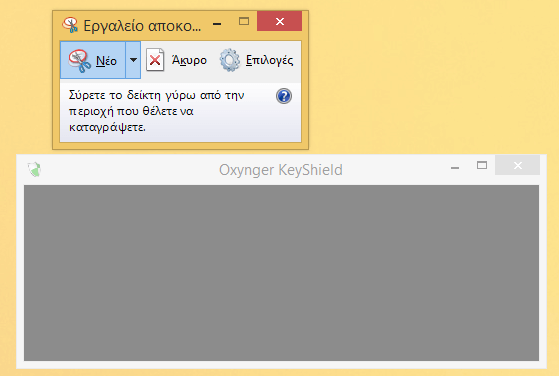This screenshot has width=559, height=376.
Task: Click the Νέο (New snip) scissors button
Action: pyautogui.click(x=93, y=60)
